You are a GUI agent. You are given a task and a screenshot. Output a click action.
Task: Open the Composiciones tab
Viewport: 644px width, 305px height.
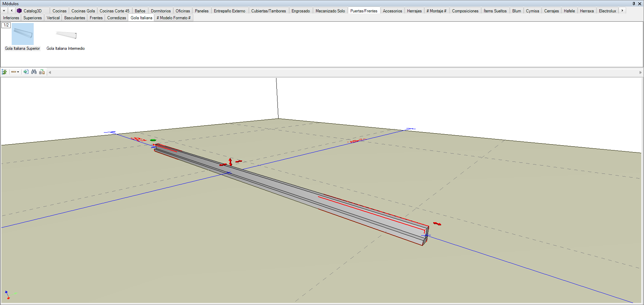point(465,11)
